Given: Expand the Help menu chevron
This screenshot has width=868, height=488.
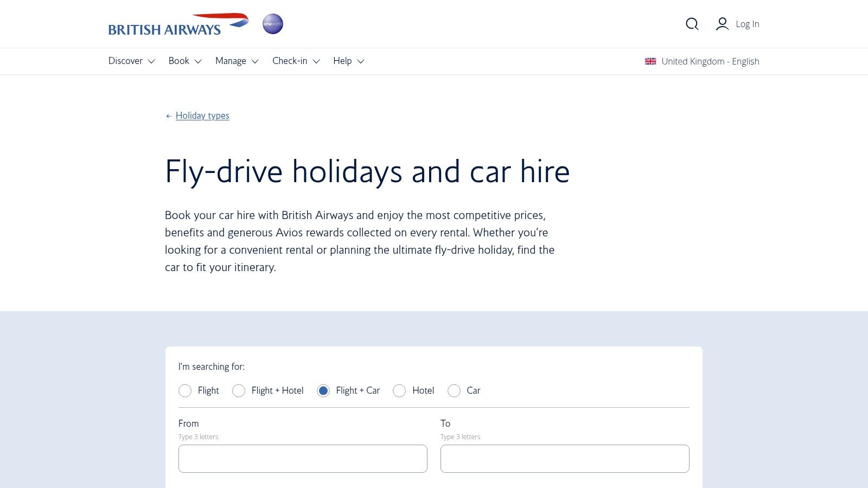Looking at the screenshot, I should (x=361, y=61).
